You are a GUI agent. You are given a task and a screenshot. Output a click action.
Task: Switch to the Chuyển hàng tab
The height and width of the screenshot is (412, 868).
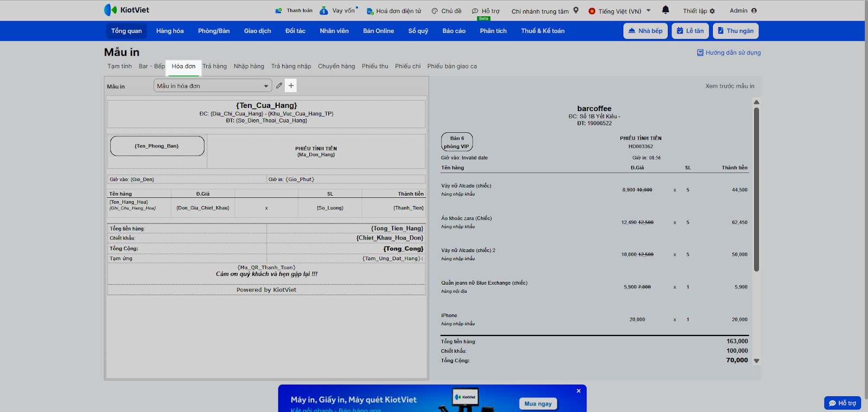(336, 66)
